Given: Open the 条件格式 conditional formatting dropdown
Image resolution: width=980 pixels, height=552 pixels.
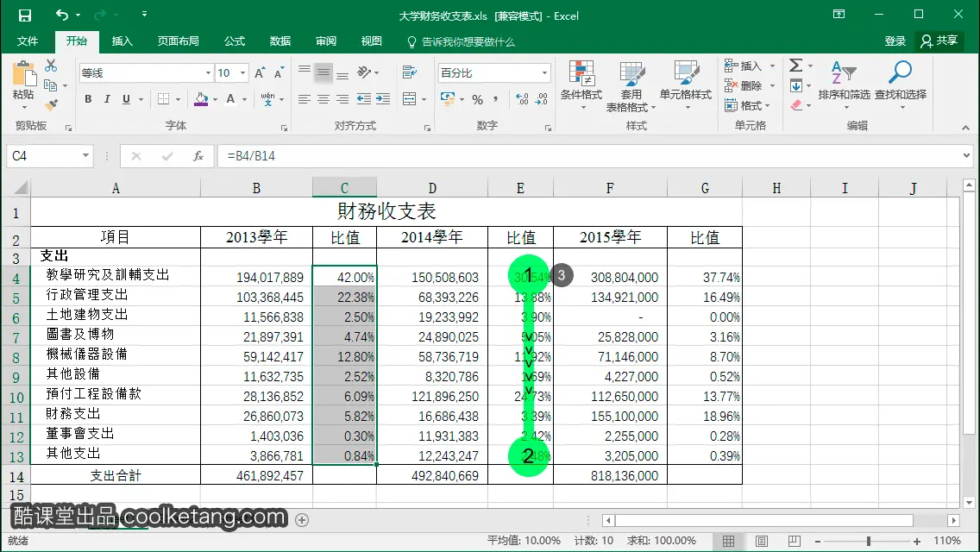Looking at the screenshot, I should (581, 85).
